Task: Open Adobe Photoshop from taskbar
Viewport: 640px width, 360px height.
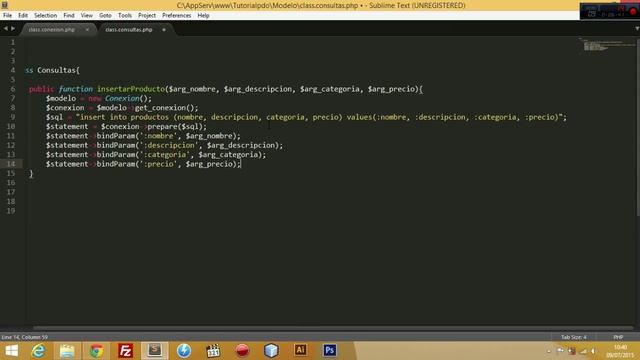Action: pyautogui.click(x=330, y=350)
